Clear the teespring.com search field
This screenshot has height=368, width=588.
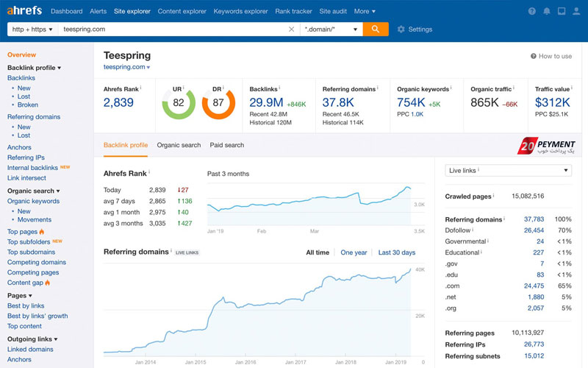(291, 29)
